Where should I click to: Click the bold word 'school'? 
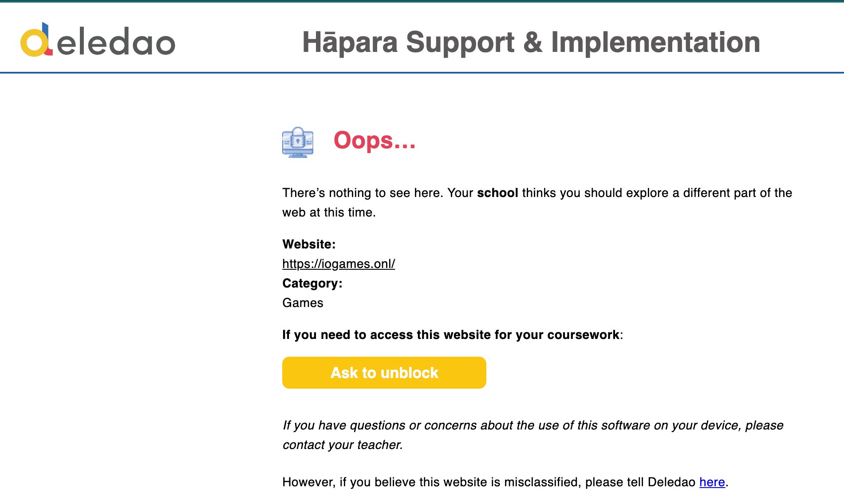497,193
